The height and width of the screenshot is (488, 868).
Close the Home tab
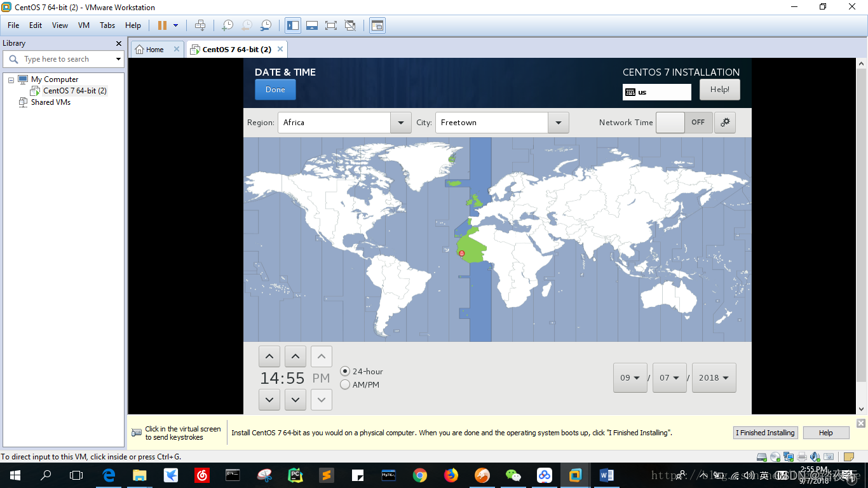pyautogui.click(x=177, y=49)
